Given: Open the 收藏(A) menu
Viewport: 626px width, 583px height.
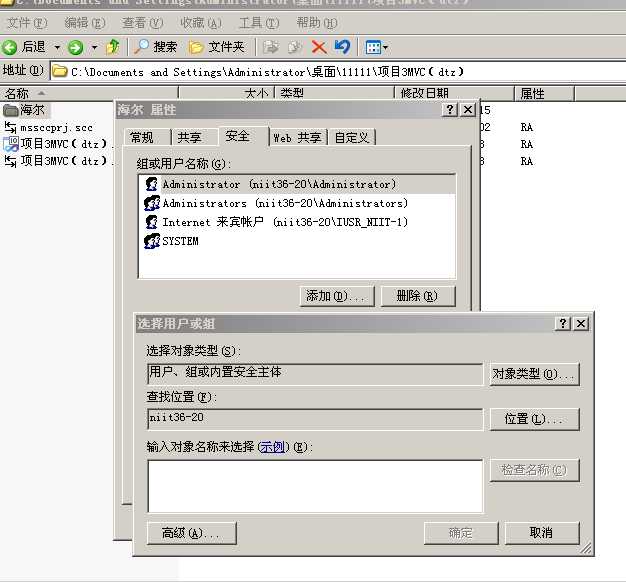Looking at the screenshot, I should [200, 23].
